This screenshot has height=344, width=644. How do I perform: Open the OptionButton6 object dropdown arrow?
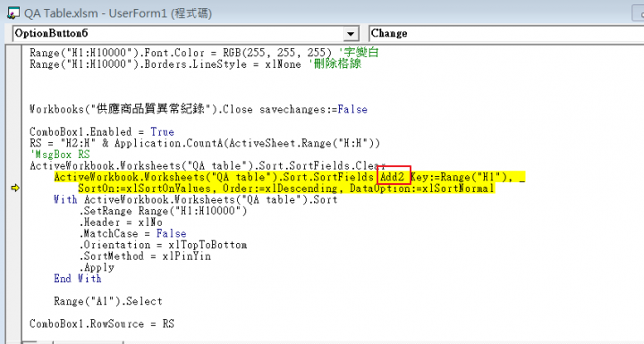click(x=351, y=34)
